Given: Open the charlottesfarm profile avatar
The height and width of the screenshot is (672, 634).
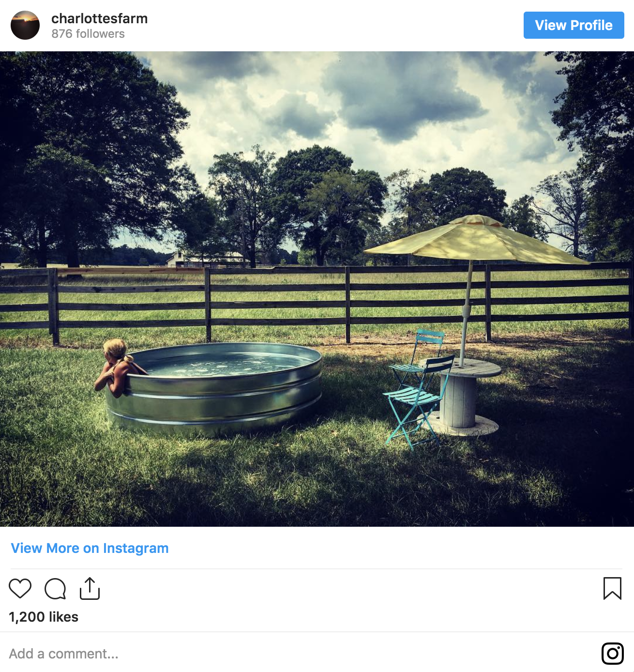Looking at the screenshot, I should (25, 25).
